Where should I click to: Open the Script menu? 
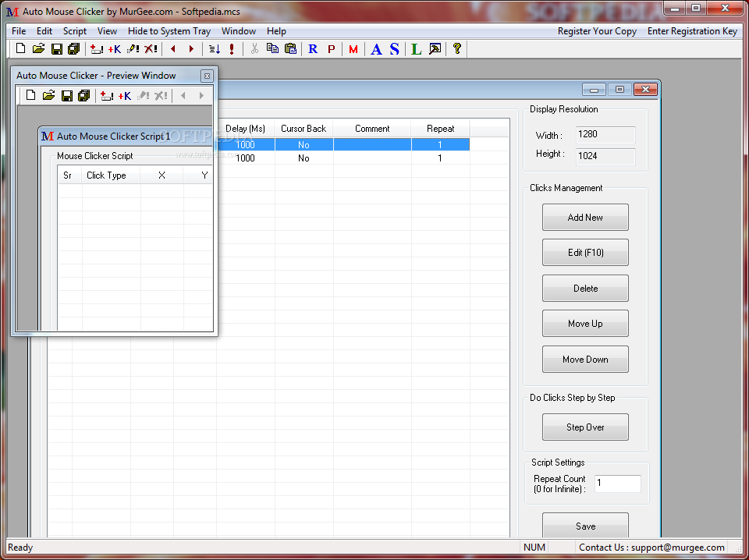[75, 31]
